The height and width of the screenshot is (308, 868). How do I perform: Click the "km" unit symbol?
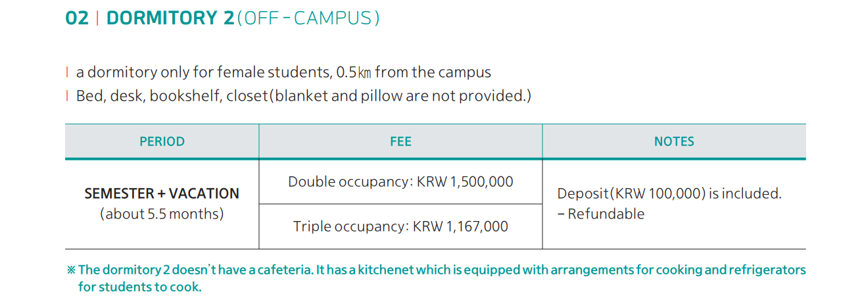364,73
